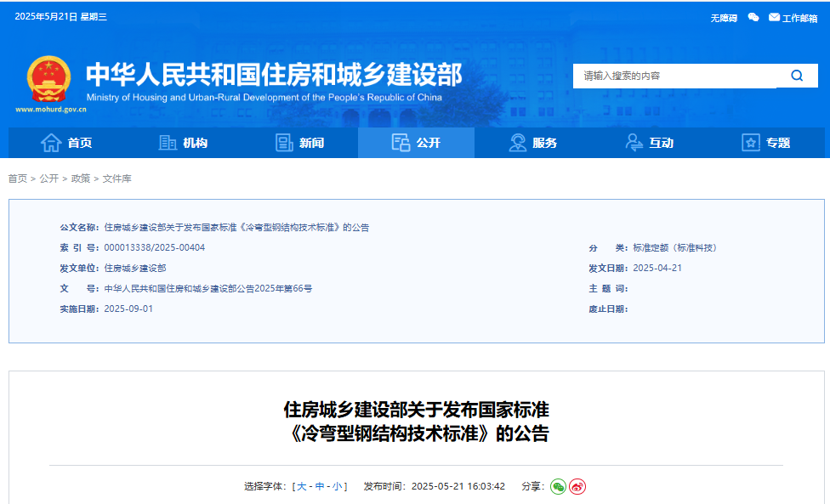The width and height of the screenshot is (830, 504).
Task: Share the article via the green WeChat icon
Action: click(x=558, y=486)
